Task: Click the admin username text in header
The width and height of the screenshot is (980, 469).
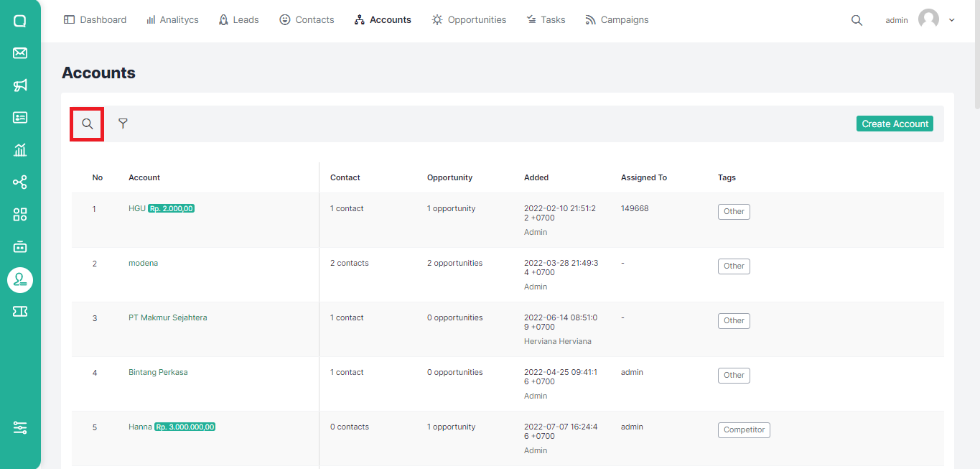Action: (897, 20)
